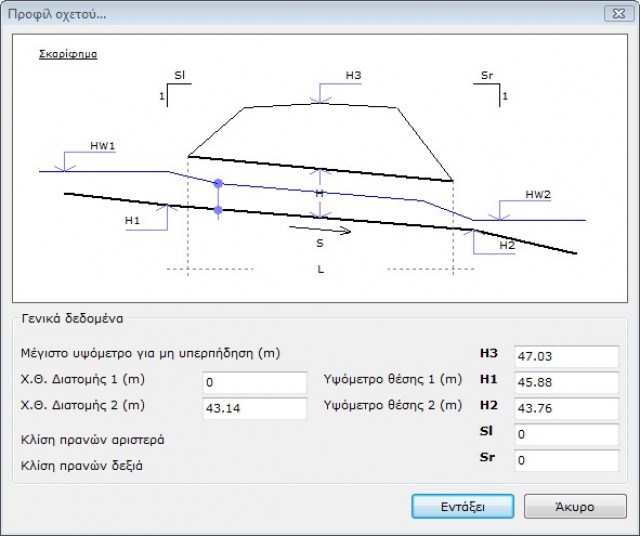Image resolution: width=640 pixels, height=536 pixels.
Task: Click the H3 marker above the embankment
Action: (353, 76)
